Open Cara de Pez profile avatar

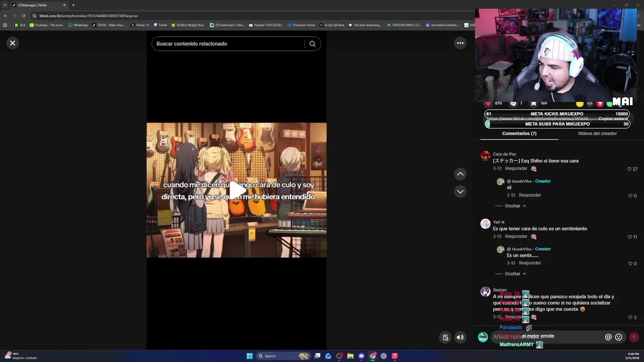(x=486, y=156)
